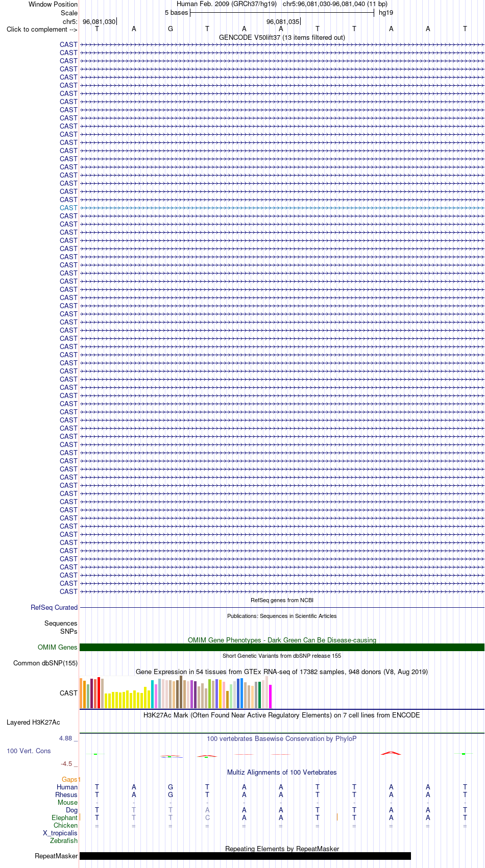Open 'Multiz Alignments of 100 Vertebrates' title
Screen dimensions: 485x868
282,772
